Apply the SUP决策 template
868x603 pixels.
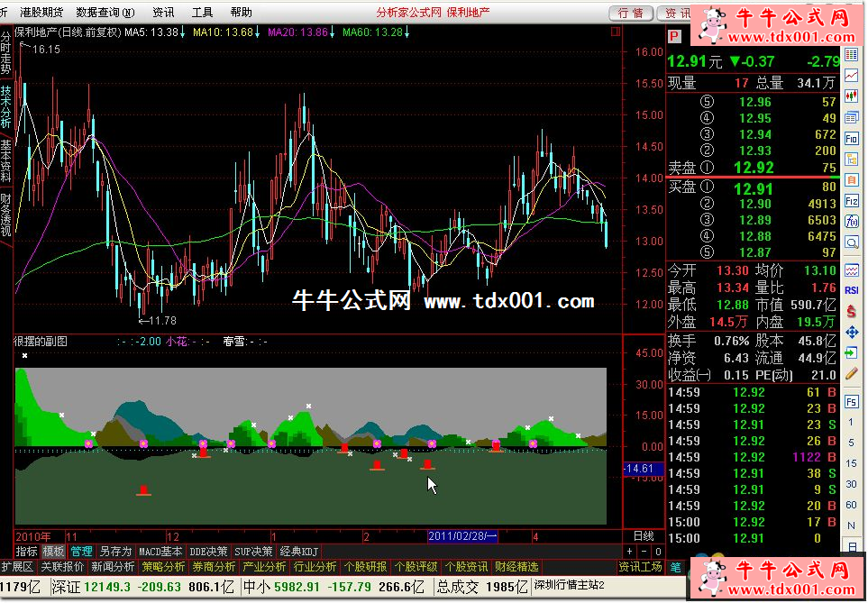(x=253, y=552)
